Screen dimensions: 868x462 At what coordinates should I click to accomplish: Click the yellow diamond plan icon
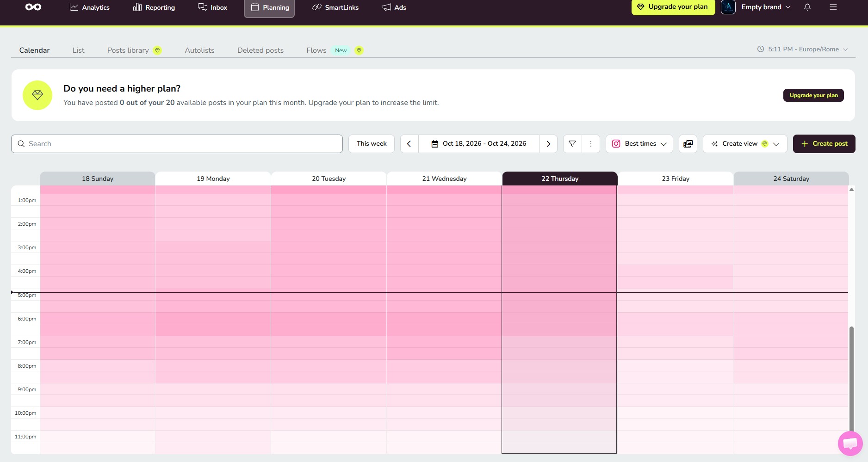(37, 95)
